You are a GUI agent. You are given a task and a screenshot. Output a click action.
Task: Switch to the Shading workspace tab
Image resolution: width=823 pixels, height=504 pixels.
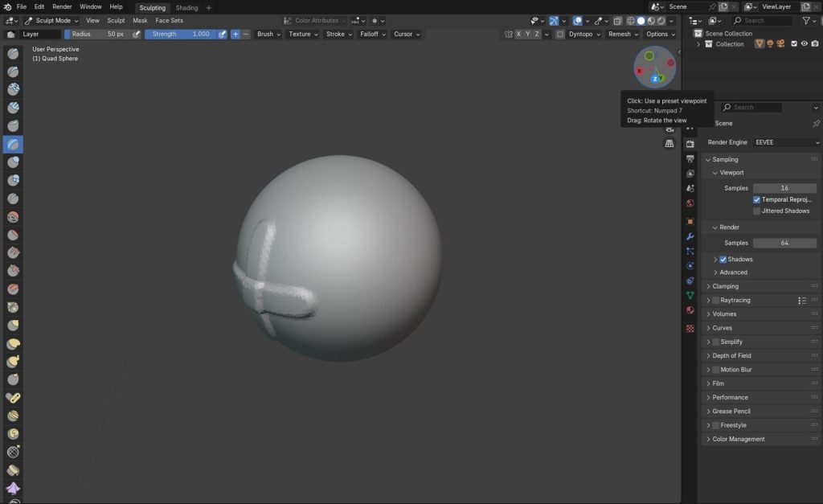[186, 7]
